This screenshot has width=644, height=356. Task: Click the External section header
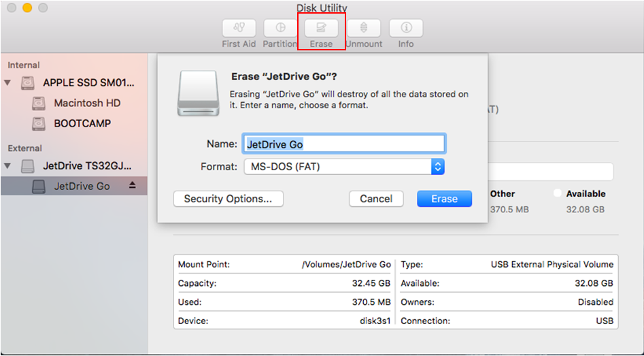(25, 148)
